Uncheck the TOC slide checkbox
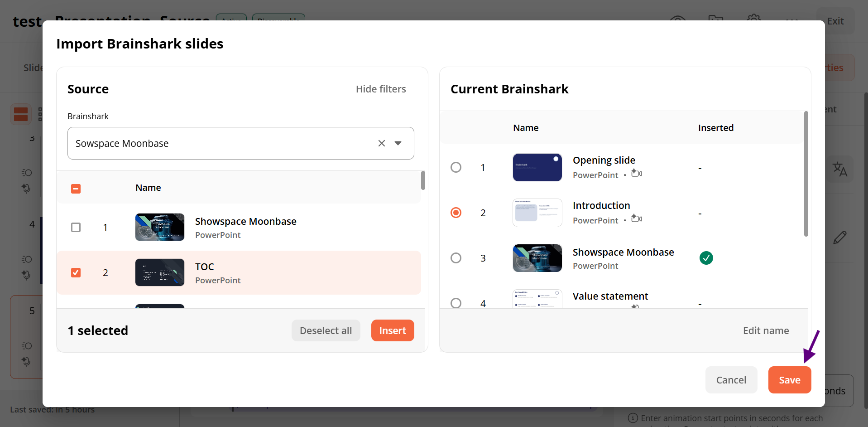The width and height of the screenshot is (868, 427). coord(76,272)
